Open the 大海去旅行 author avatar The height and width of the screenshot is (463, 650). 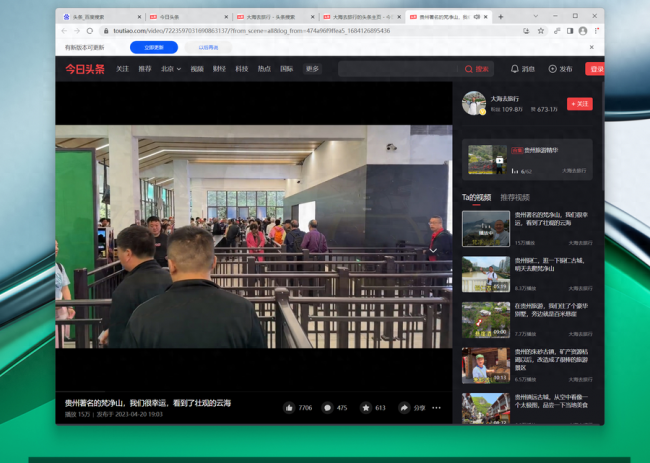point(474,103)
